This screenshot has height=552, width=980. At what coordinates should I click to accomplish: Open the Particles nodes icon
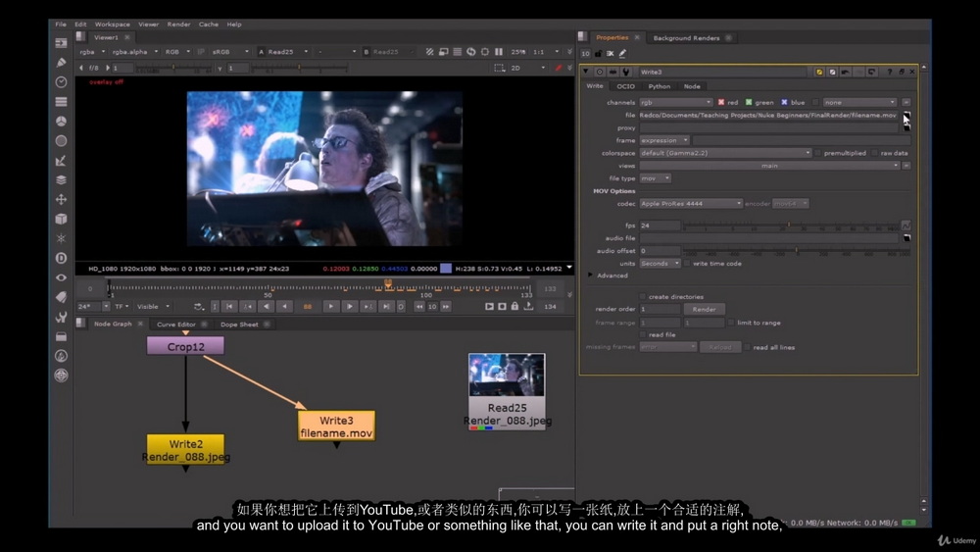61,238
